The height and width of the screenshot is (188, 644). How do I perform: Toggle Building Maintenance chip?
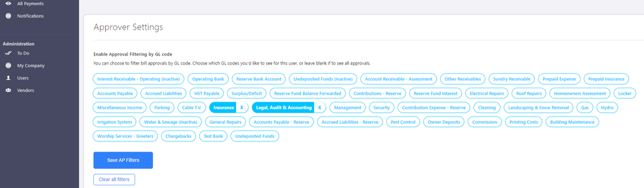[x=572, y=122]
